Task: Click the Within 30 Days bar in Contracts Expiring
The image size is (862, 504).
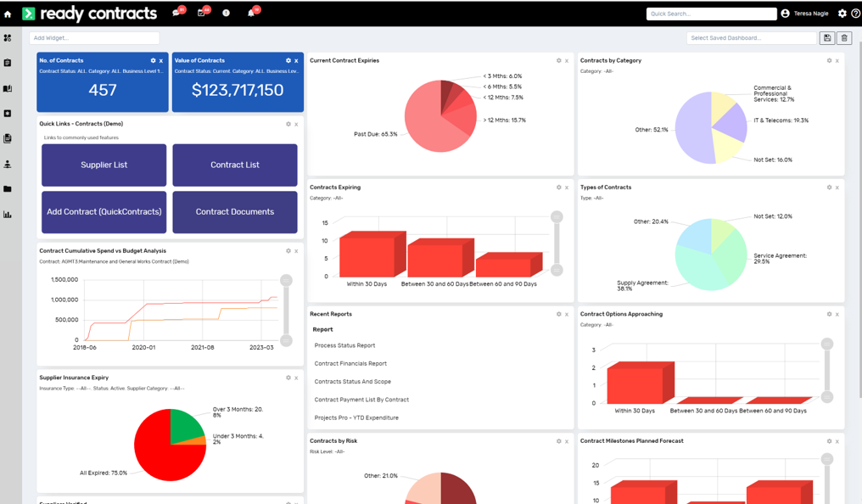Action: [372, 255]
